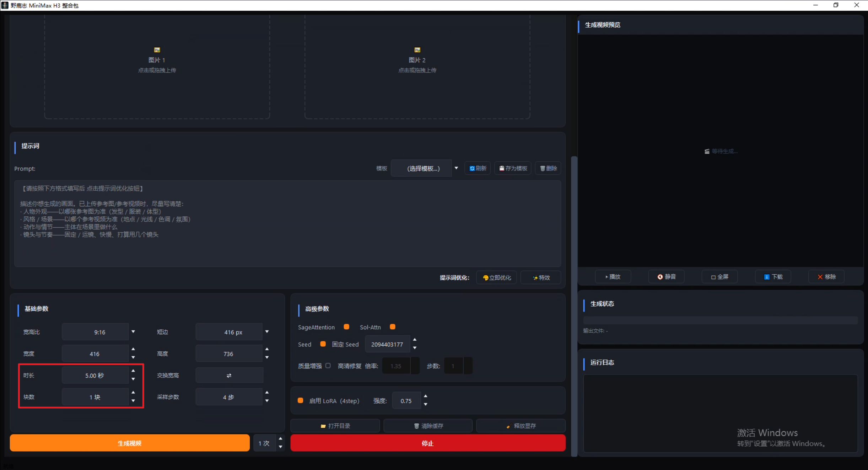Optimize the prompt now (立即优化)
868x470 pixels.
coord(496,277)
